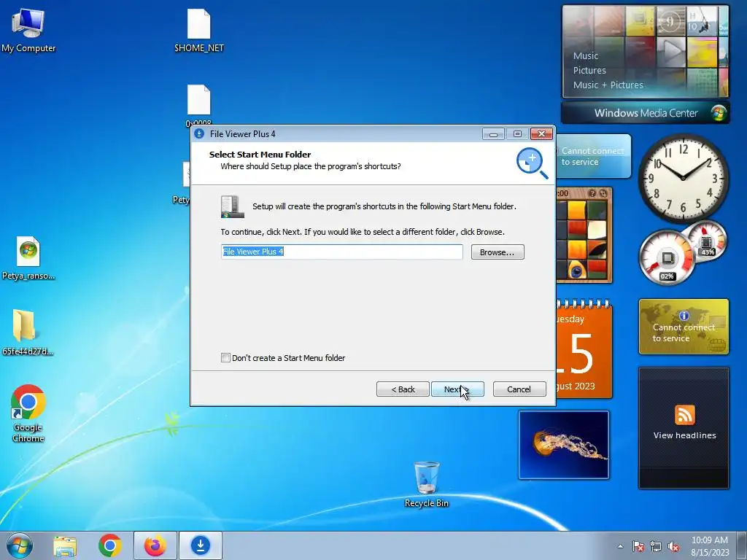747x560 pixels.
Task: Open Music in Media Center gadget
Action: coord(586,55)
